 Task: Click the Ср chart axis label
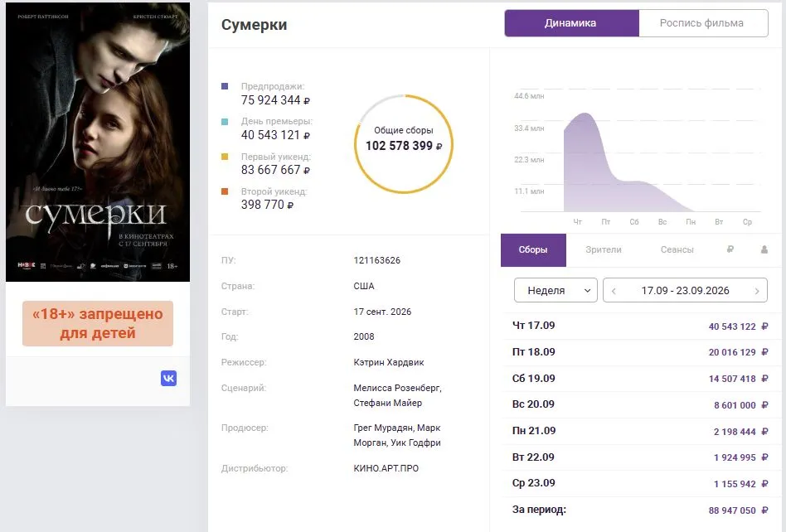pyautogui.click(x=747, y=221)
